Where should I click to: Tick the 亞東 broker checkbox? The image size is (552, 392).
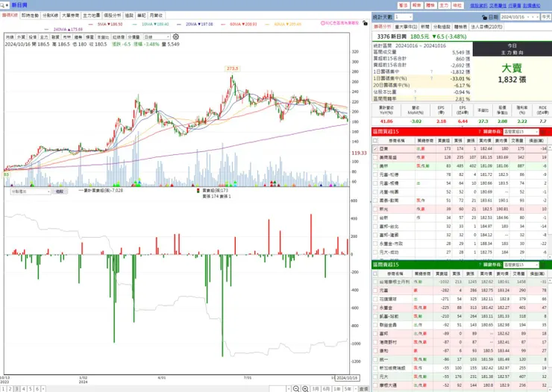point(375,149)
